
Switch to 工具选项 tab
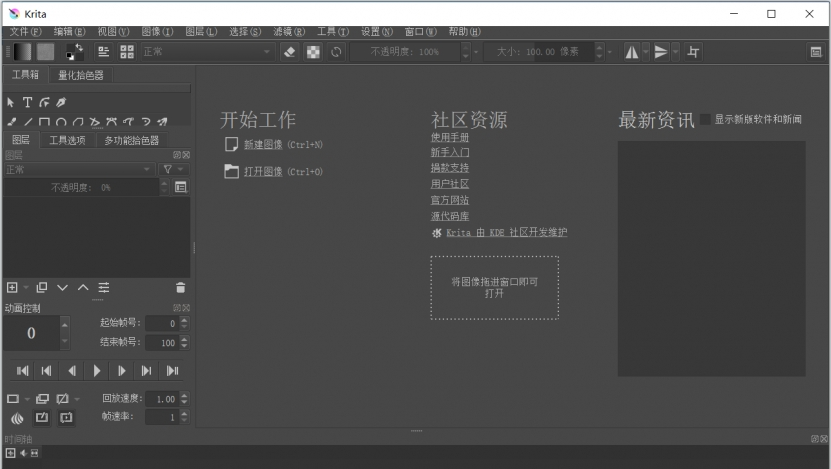pyautogui.click(x=67, y=140)
